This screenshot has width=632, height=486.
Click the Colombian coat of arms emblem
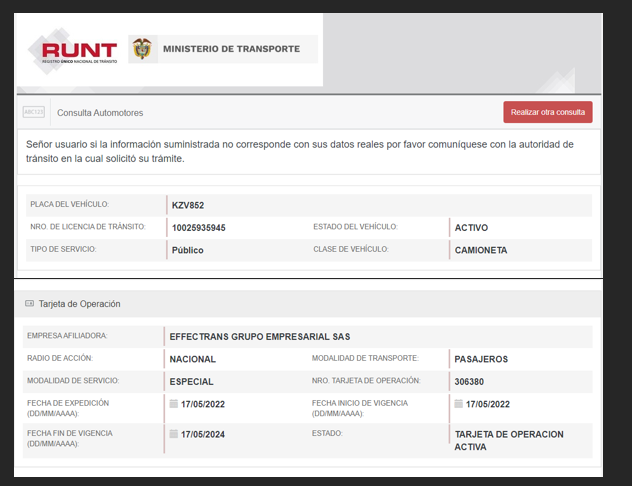[x=143, y=49]
